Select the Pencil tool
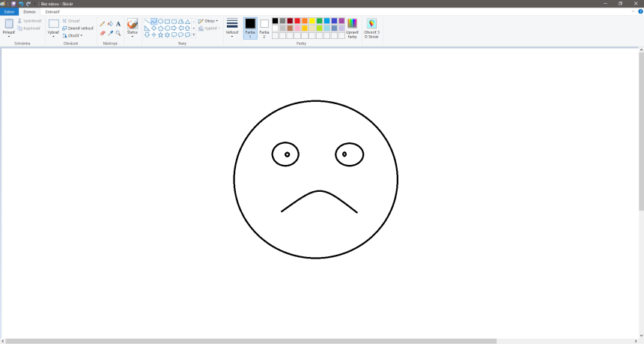This screenshot has width=644, height=344. click(x=103, y=24)
